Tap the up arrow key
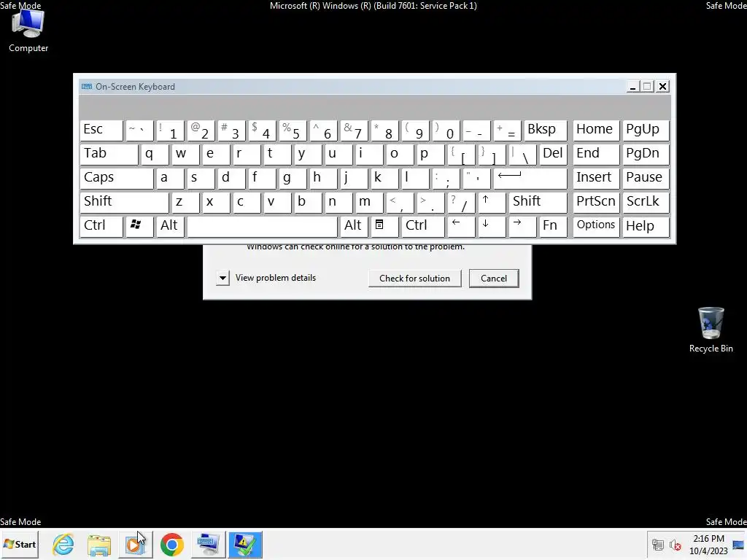This screenshot has width=747, height=560. point(491,202)
